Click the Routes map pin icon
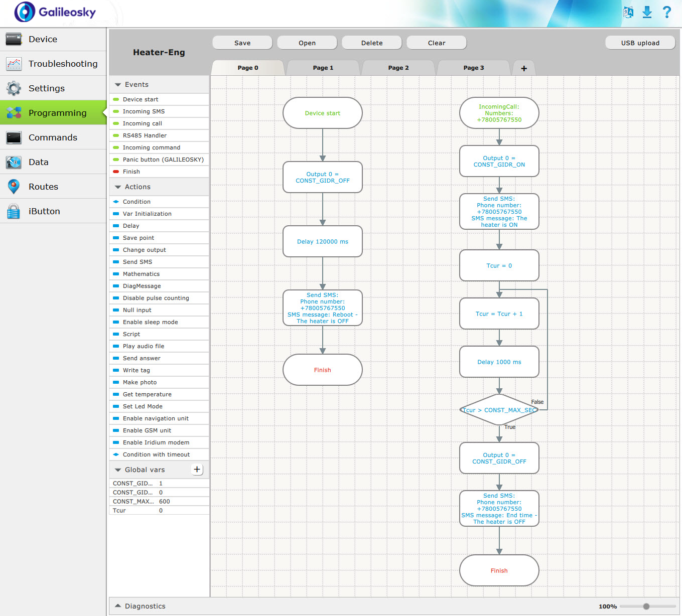 (14, 187)
